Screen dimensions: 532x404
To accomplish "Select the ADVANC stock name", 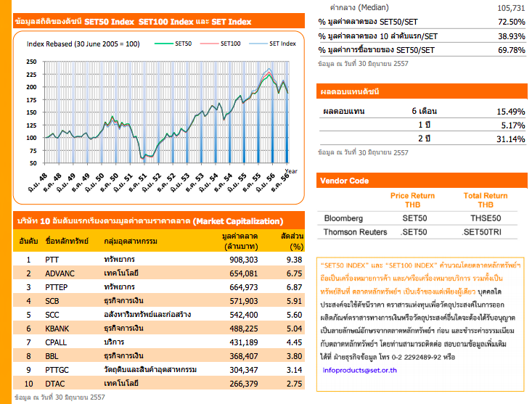I will [x=60, y=273].
